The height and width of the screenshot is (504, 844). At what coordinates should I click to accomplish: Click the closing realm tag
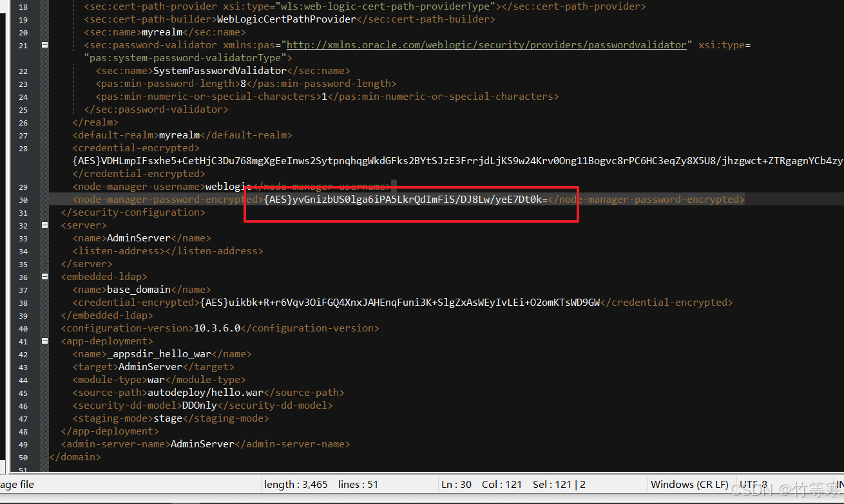tap(95, 122)
